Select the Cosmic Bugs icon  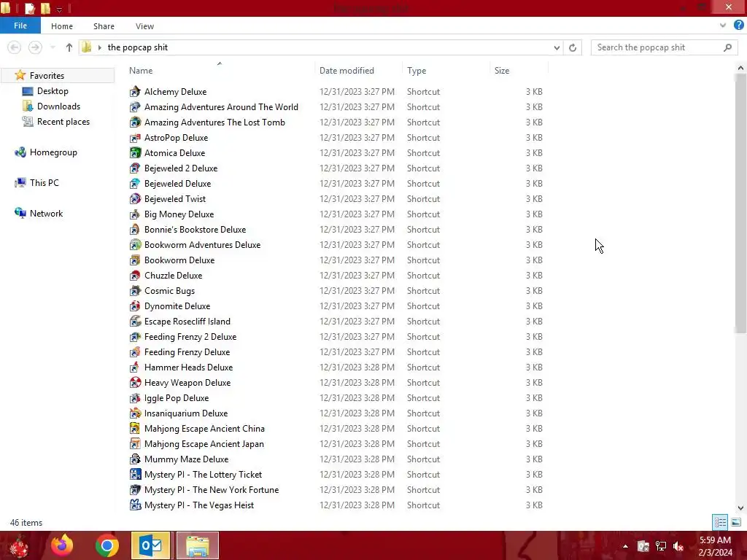135,290
